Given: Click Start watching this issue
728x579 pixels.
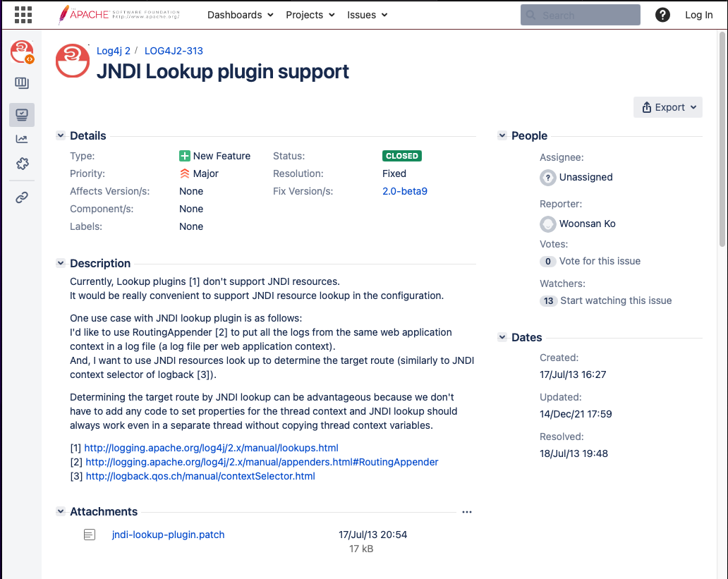Looking at the screenshot, I should point(616,301).
